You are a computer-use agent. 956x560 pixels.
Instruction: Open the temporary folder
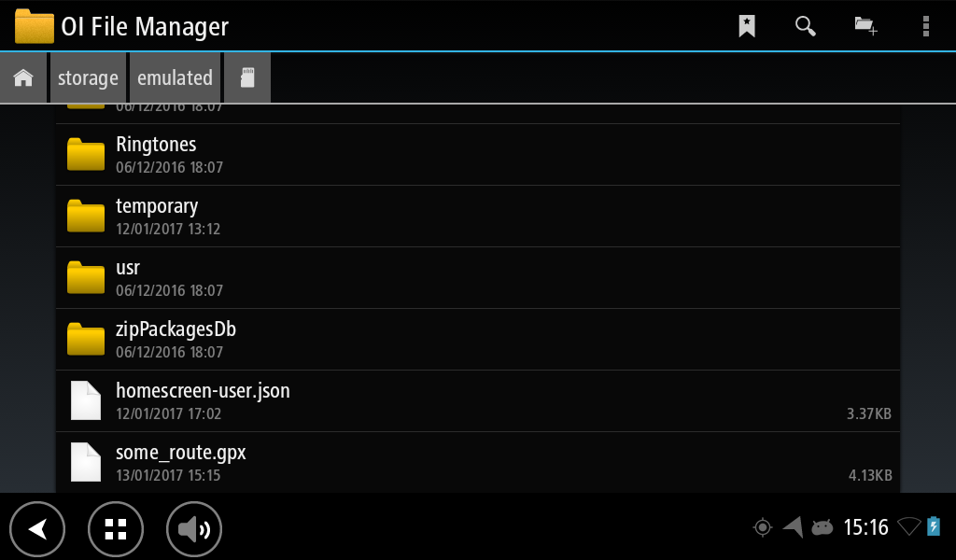(478, 217)
